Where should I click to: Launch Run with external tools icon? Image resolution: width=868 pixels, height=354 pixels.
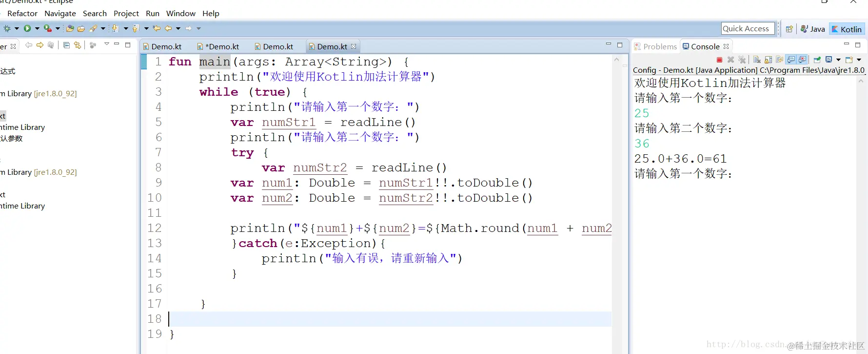point(48,28)
